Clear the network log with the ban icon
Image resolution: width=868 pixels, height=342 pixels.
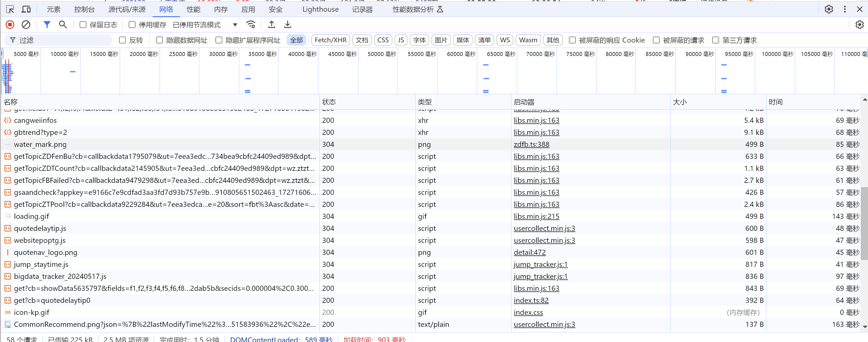(26, 25)
